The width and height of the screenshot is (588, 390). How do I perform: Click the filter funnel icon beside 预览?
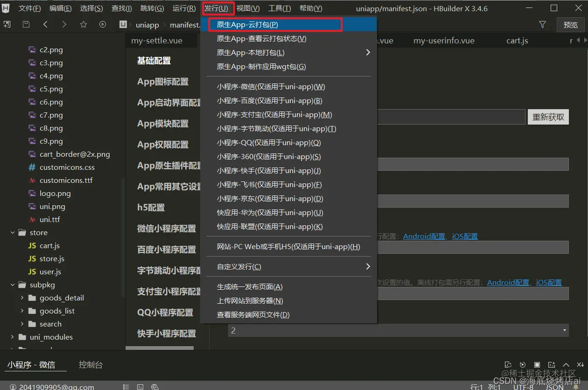point(542,25)
